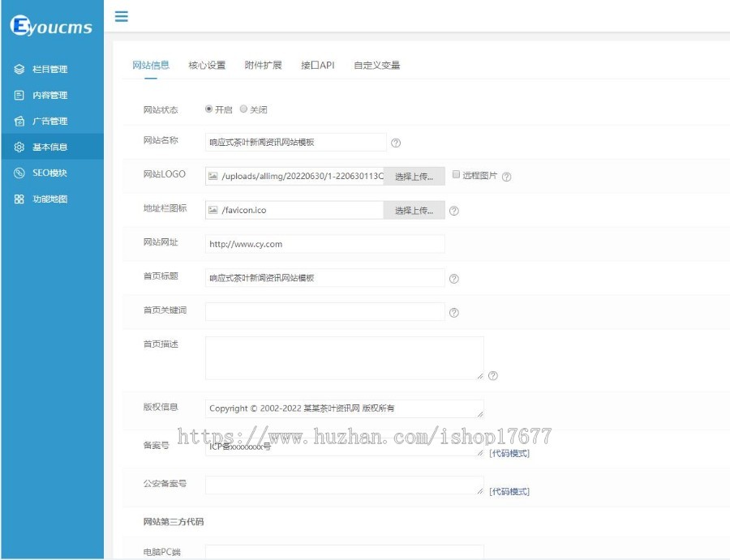Screen dimensions: 730x560
Task: Click the 首页描述 textarea
Action: (x=345, y=358)
